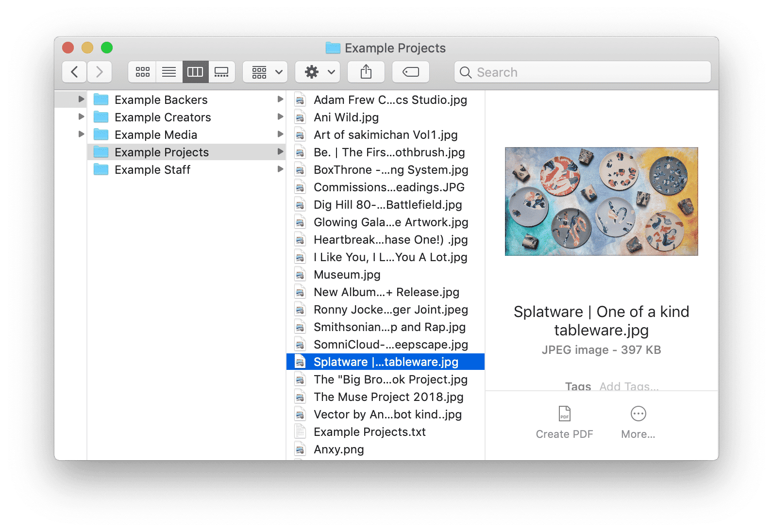This screenshot has height=532, width=773.
Task: Select file The Muse Project 2018.jpg
Action: tap(386, 397)
